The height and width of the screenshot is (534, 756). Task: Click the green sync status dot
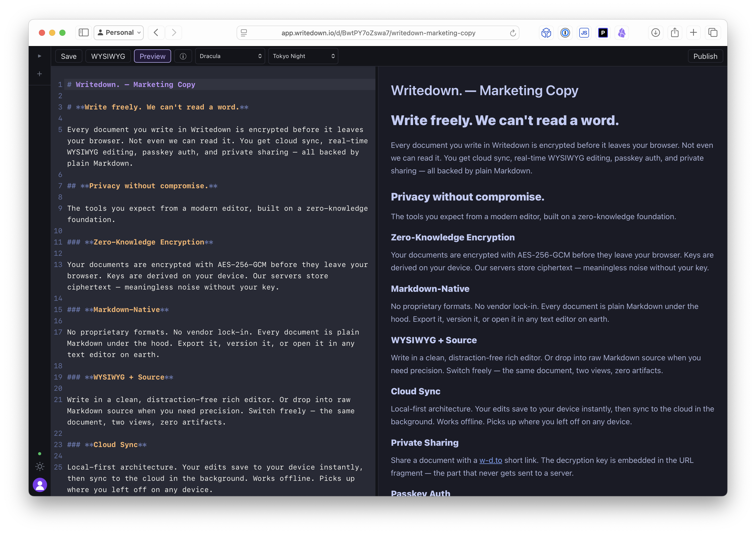(39, 454)
